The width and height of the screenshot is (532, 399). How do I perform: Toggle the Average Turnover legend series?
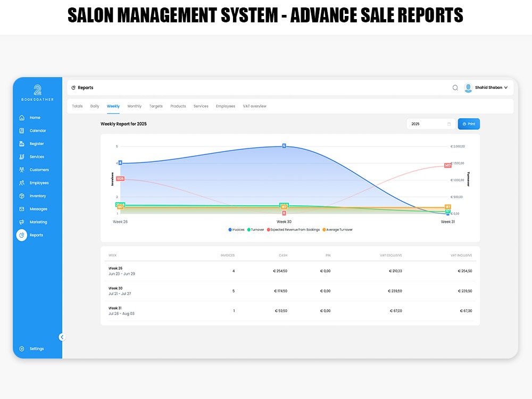[x=338, y=230]
